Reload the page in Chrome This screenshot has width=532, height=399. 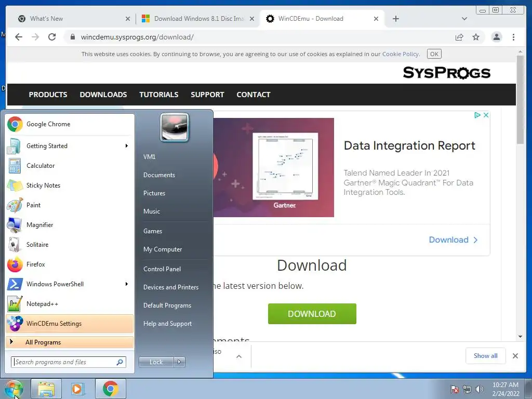(x=52, y=37)
